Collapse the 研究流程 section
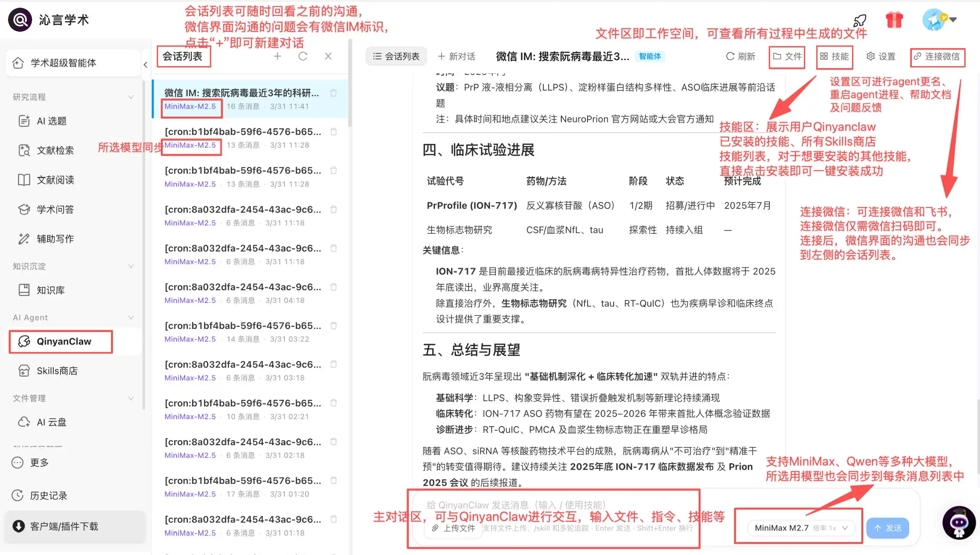 131,97
